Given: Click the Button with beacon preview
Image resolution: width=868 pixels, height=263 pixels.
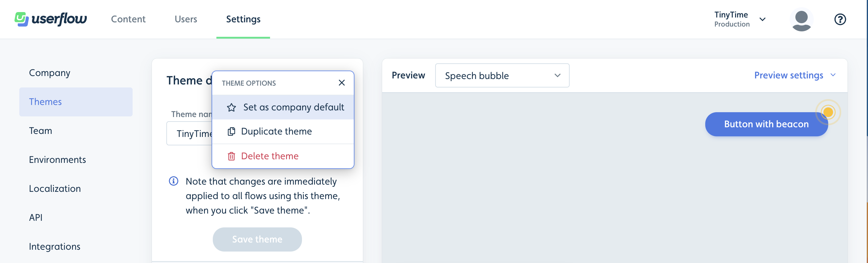Looking at the screenshot, I should 766,124.
